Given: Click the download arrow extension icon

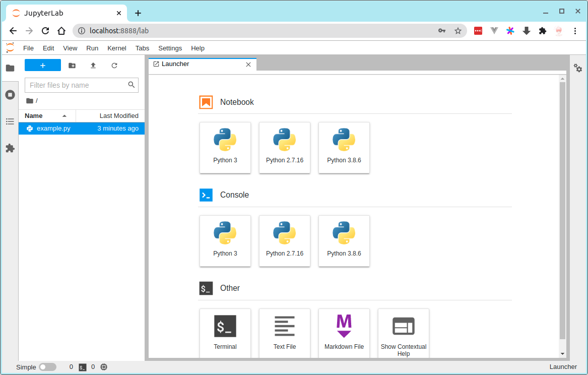Looking at the screenshot, I should tap(527, 31).
